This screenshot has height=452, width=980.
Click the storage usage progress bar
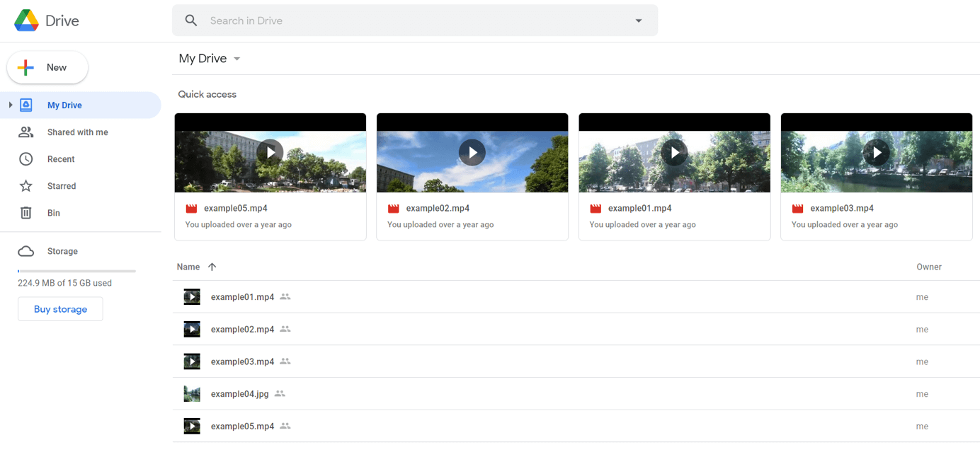[x=76, y=271]
